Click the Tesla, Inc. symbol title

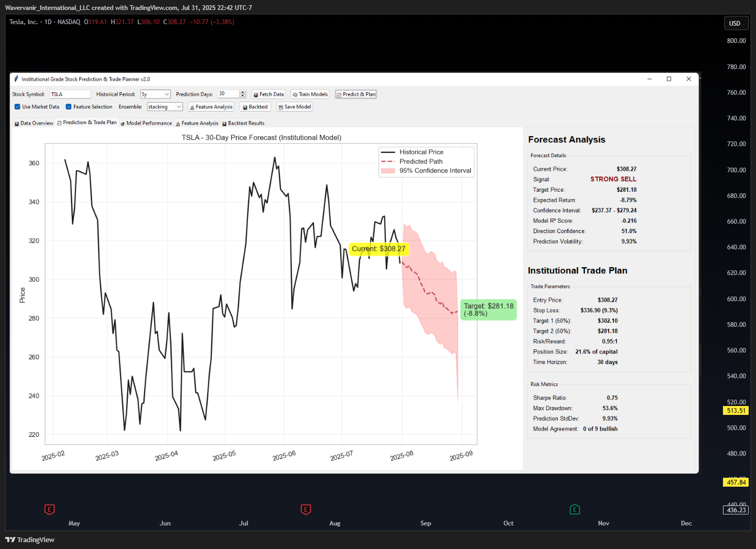24,22
